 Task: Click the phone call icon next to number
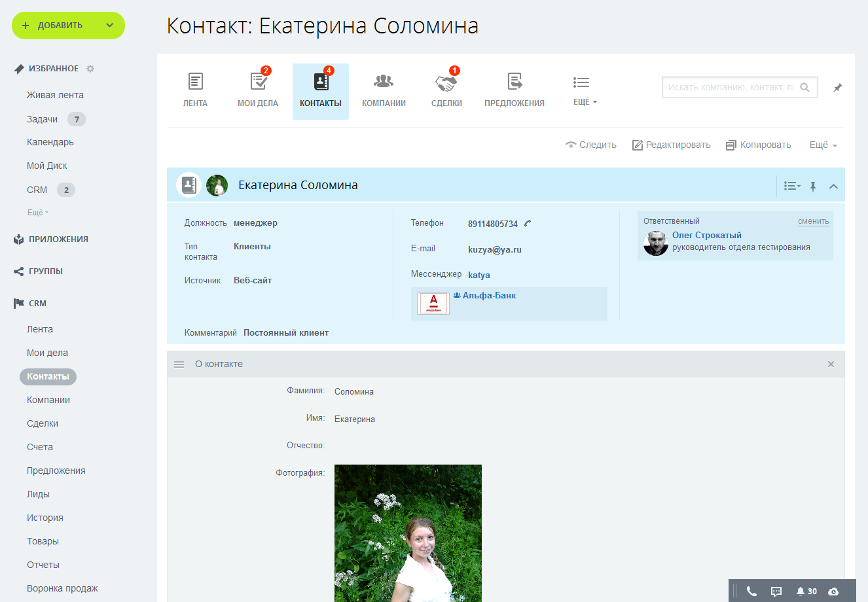[x=528, y=224]
